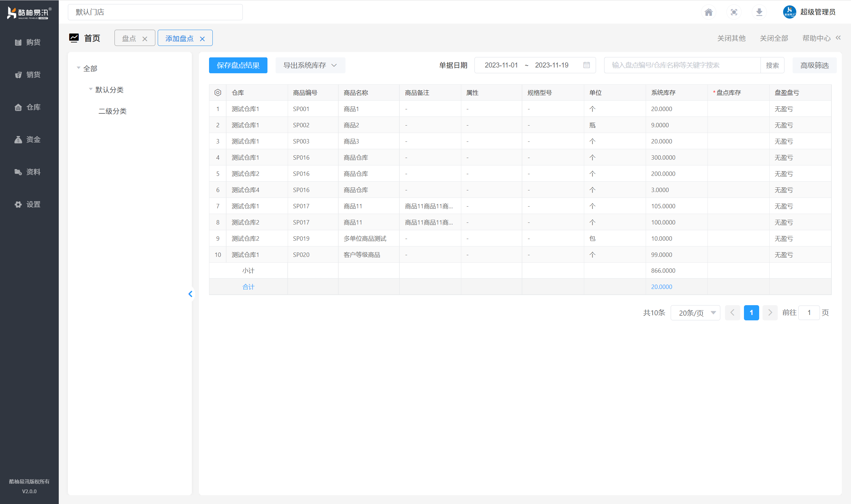Open the 导出系统库存 dropdown
851x504 pixels.
pyautogui.click(x=310, y=65)
